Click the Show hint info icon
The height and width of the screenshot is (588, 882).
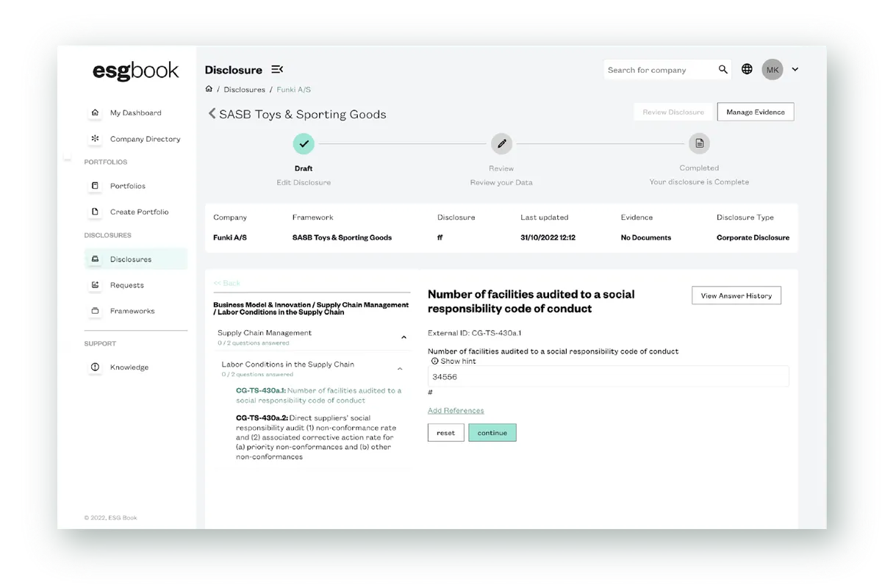(434, 361)
